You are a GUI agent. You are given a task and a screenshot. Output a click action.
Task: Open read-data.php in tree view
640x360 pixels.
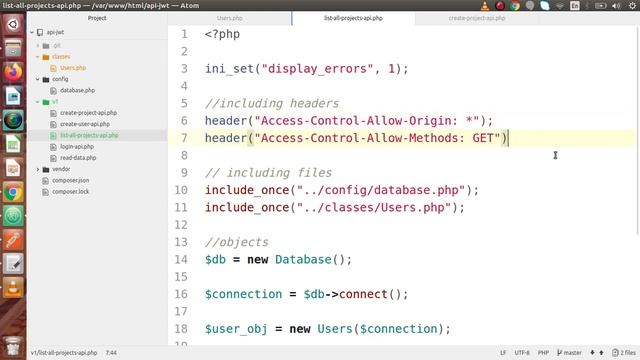click(x=78, y=158)
